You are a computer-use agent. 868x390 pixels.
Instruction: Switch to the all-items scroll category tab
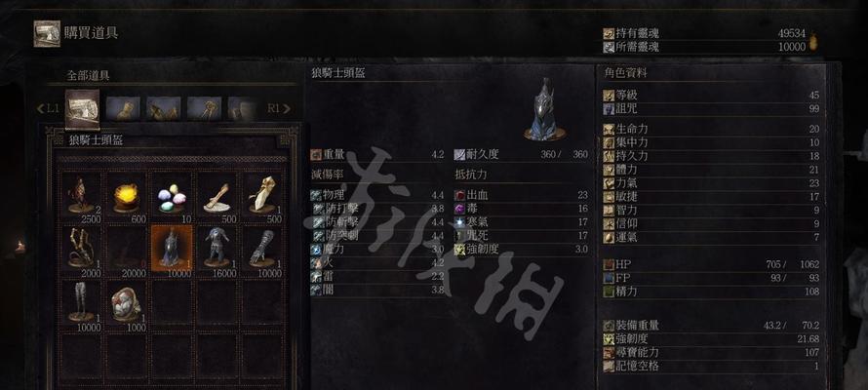coord(83,108)
